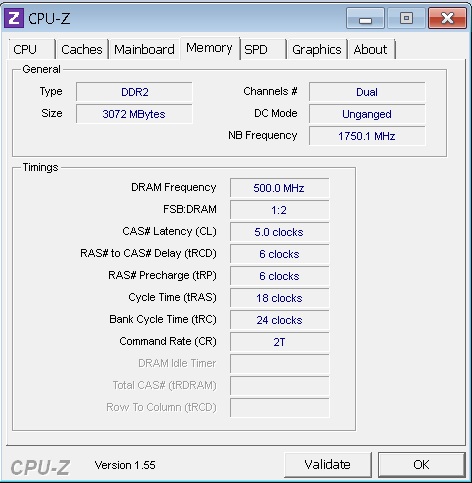This screenshot has width=472, height=483.
Task: Click the OK button
Action: [421, 465]
